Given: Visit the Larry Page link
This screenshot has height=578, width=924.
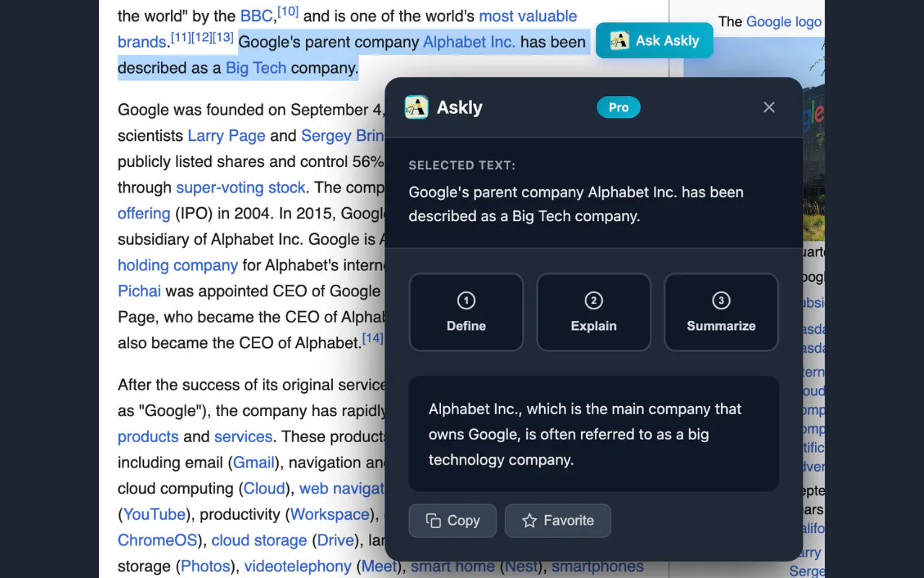Looking at the screenshot, I should tap(227, 136).
